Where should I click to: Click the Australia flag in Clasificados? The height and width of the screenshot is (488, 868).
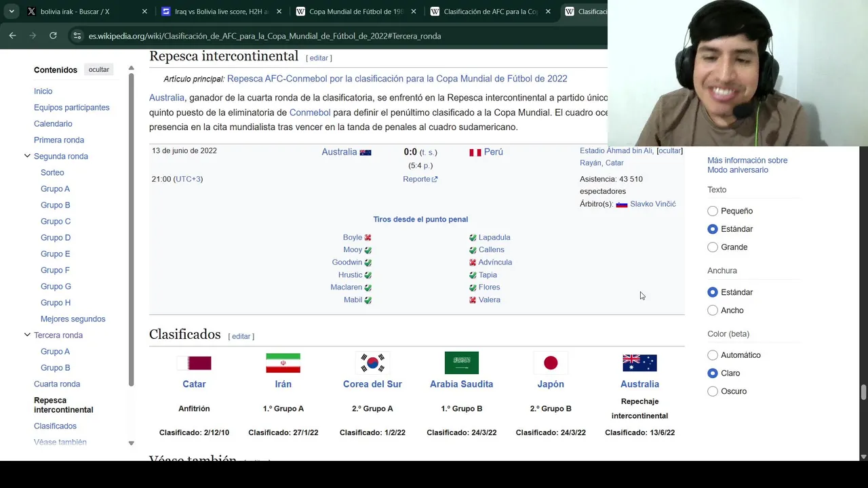point(639,363)
